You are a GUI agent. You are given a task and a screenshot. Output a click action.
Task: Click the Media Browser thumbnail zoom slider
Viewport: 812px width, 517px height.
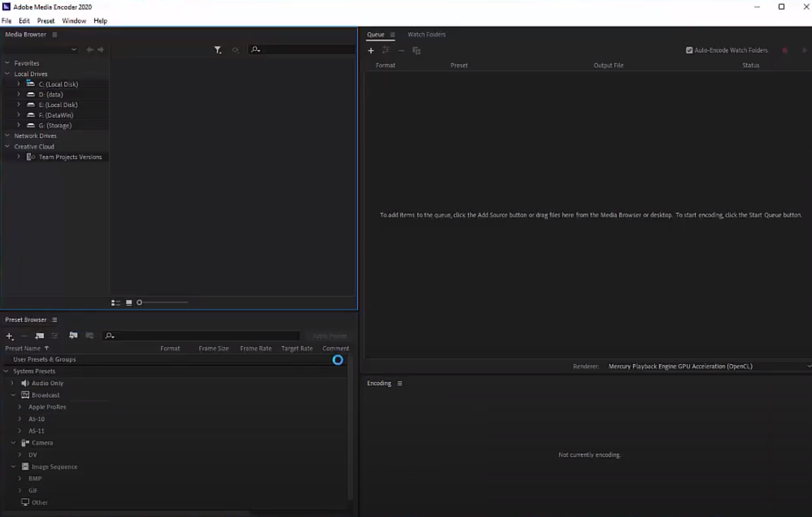click(x=162, y=302)
